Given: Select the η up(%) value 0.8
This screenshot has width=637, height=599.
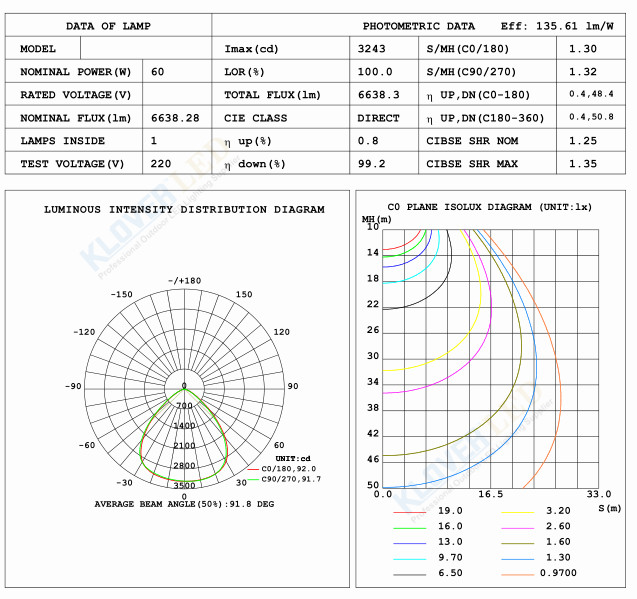Looking at the screenshot, I should (x=368, y=141).
